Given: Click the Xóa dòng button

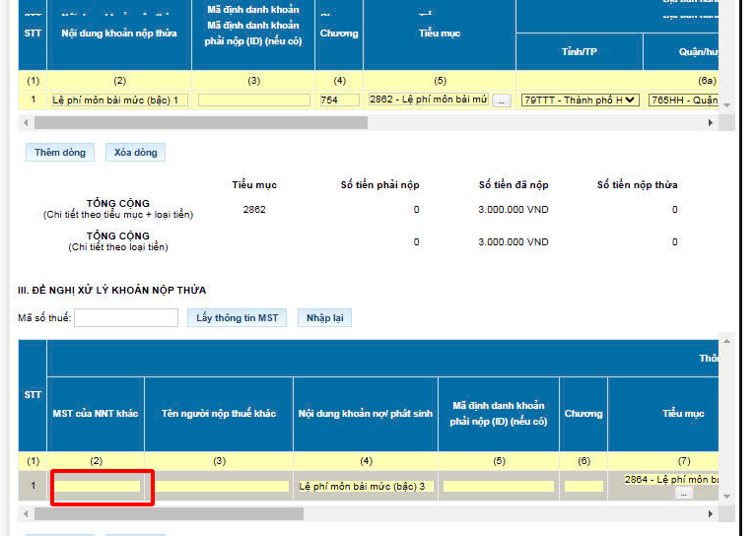Looking at the screenshot, I should 135,153.
